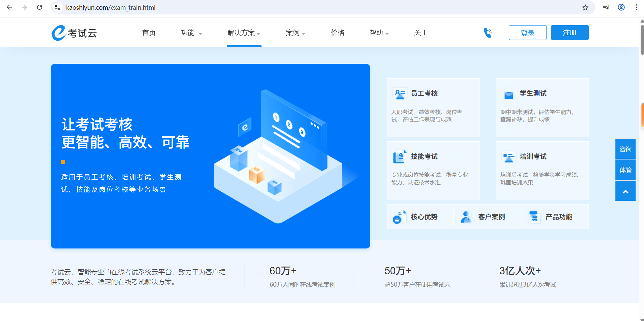Expand the 帮助 dropdown arrow
The image size is (644, 321).
coord(387,34)
